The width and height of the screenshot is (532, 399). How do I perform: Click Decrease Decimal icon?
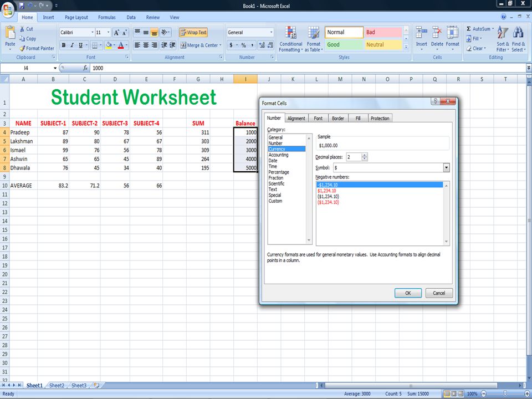pyautogui.click(x=270, y=45)
